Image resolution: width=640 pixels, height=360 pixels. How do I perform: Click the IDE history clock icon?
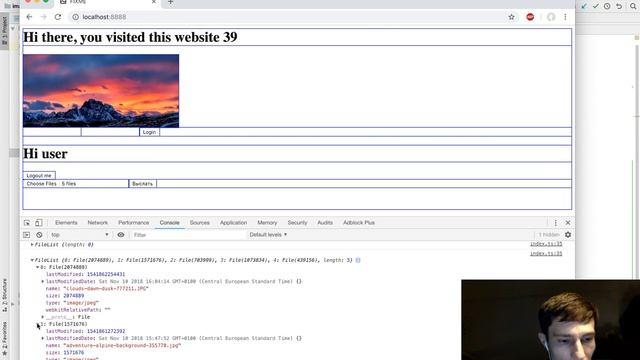[607, 6]
